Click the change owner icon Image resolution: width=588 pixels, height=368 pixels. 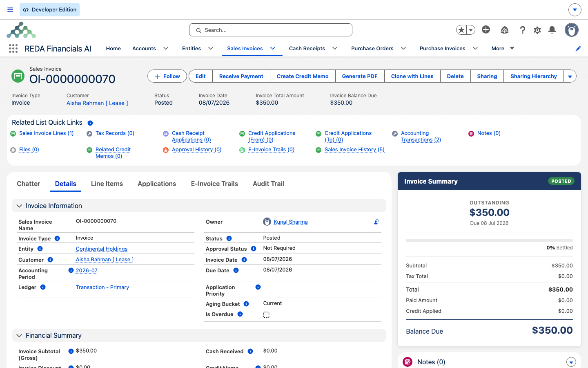coord(376,222)
